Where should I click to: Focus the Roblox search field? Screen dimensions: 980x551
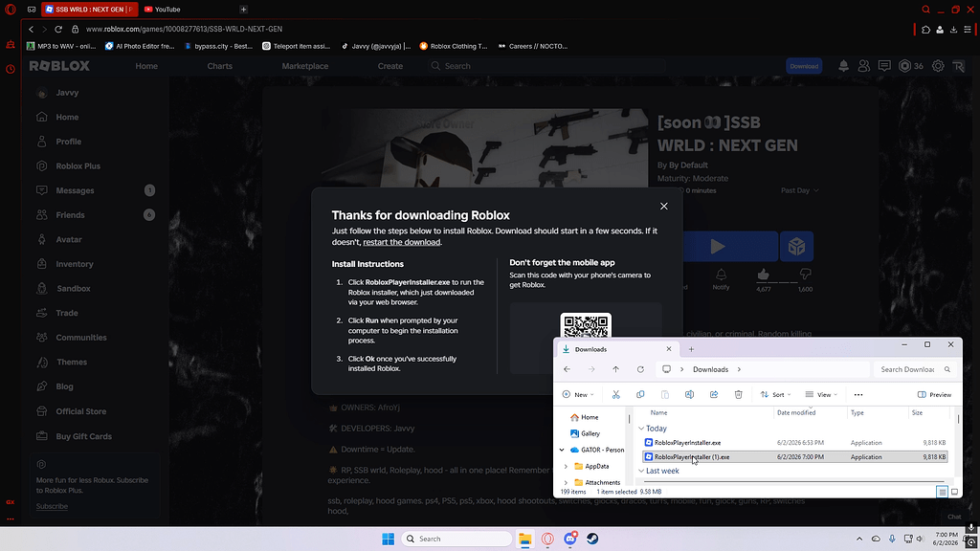pos(546,66)
